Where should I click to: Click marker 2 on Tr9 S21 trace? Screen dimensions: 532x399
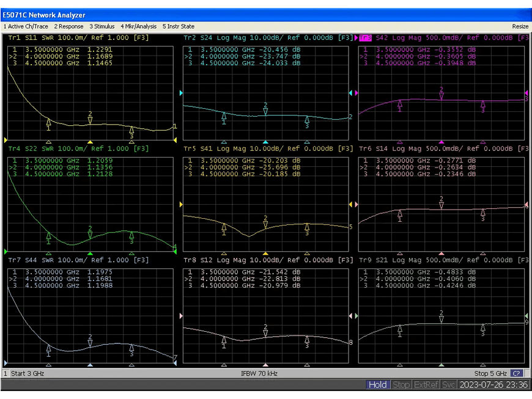[x=441, y=319]
